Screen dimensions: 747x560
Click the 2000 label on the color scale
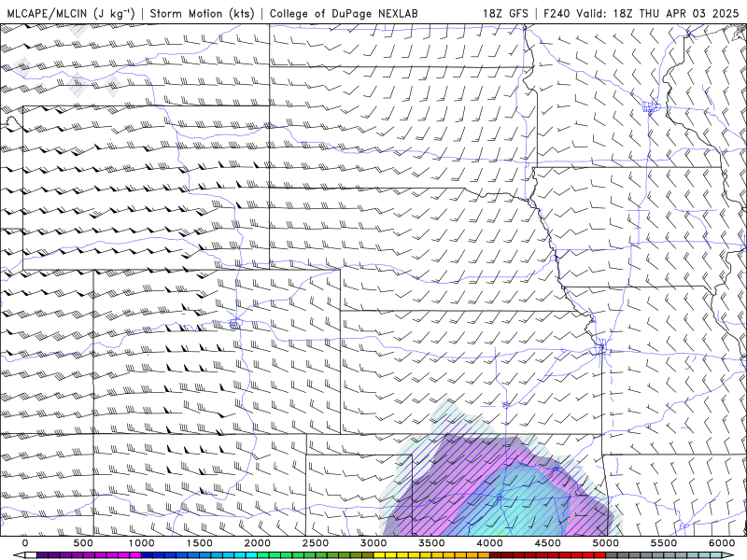click(258, 543)
